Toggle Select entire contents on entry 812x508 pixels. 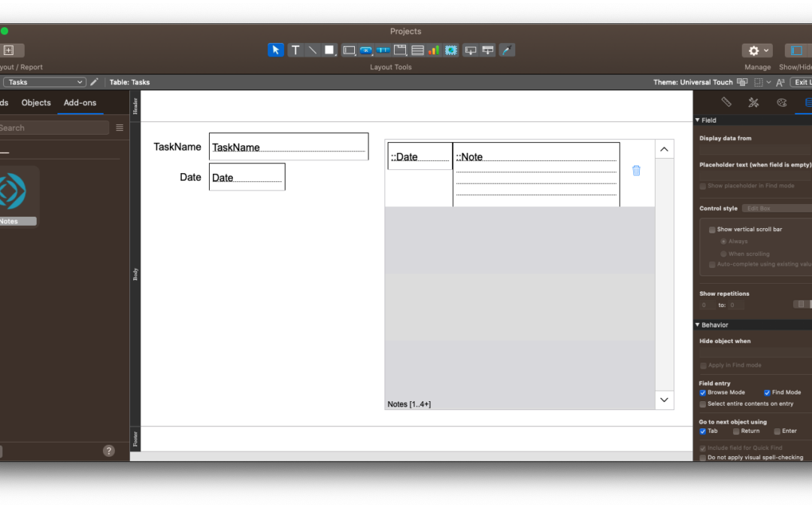703,404
